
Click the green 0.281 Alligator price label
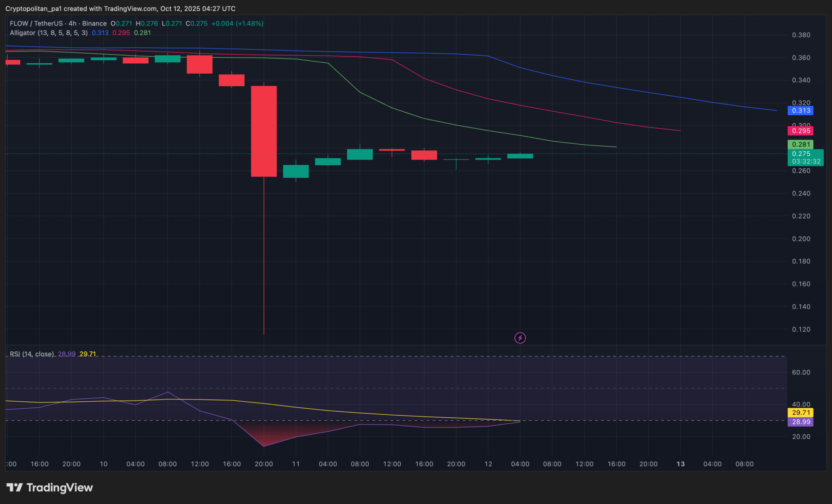(800, 144)
